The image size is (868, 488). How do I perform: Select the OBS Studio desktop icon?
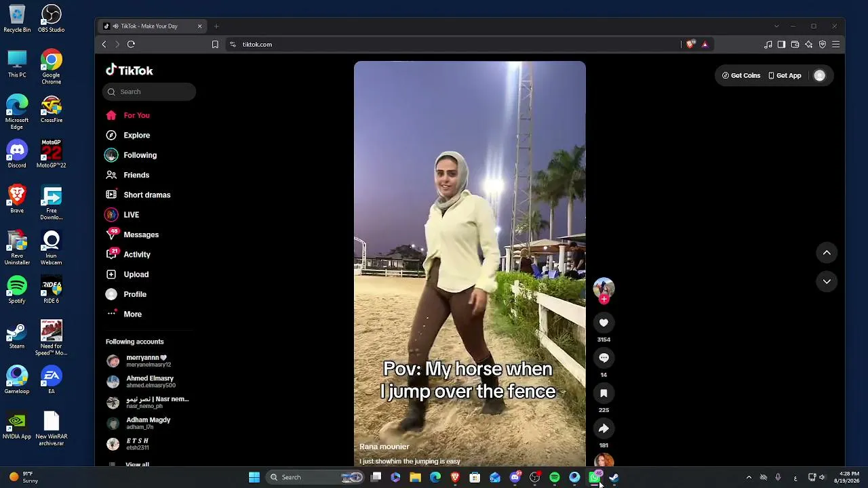52,19
